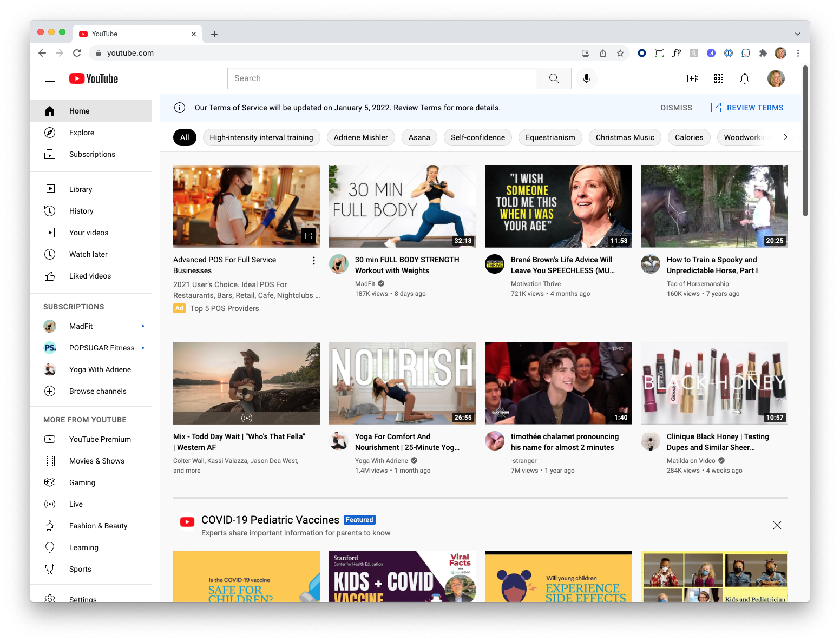The height and width of the screenshot is (642, 840).
Task: Click Fashion & Beauty icon
Action: 50,526
